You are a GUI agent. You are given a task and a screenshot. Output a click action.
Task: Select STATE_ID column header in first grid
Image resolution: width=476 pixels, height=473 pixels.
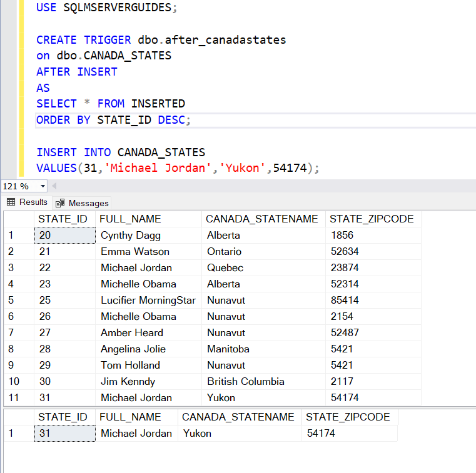(65, 219)
